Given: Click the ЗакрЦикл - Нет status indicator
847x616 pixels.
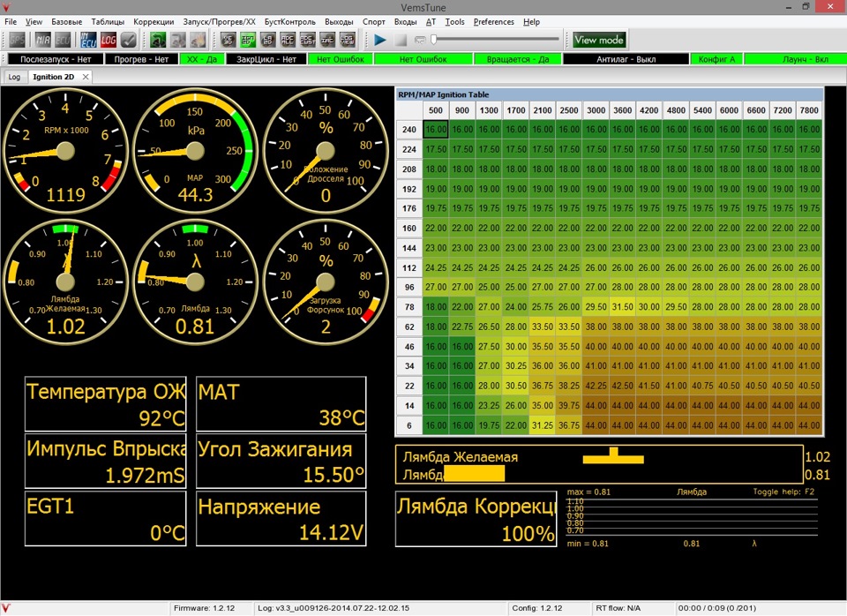Looking at the screenshot, I should [x=266, y=59].
